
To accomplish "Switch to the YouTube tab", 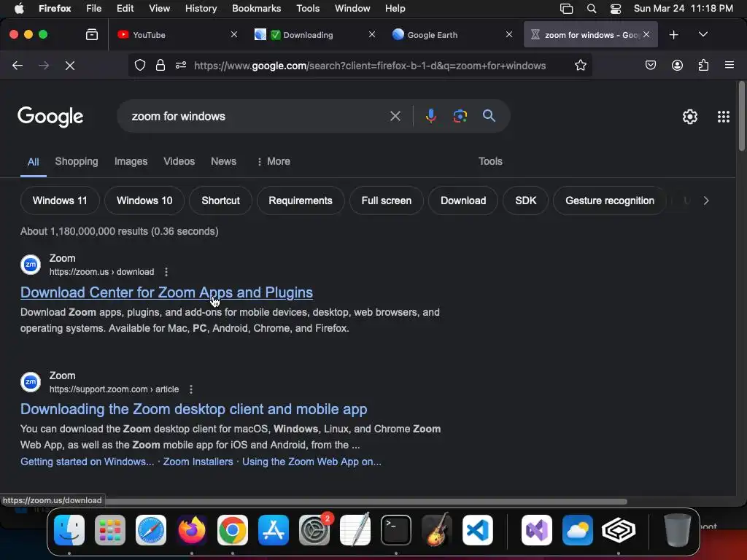I will pyautogui.click(x=177, y=35).
